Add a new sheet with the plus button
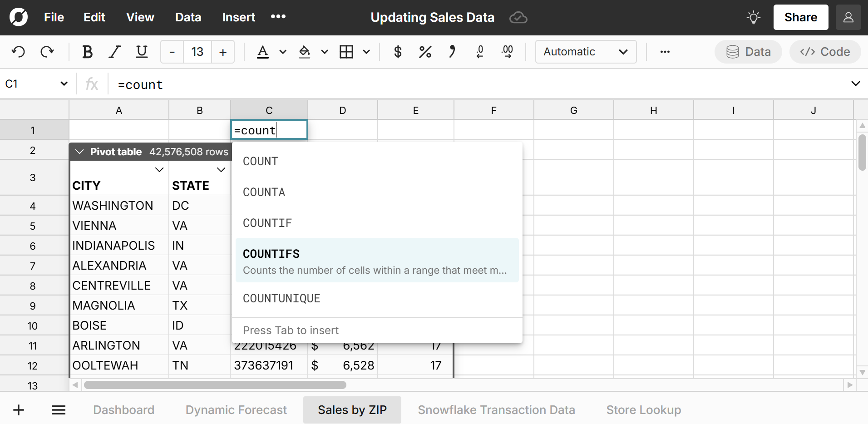 [18, 409]
